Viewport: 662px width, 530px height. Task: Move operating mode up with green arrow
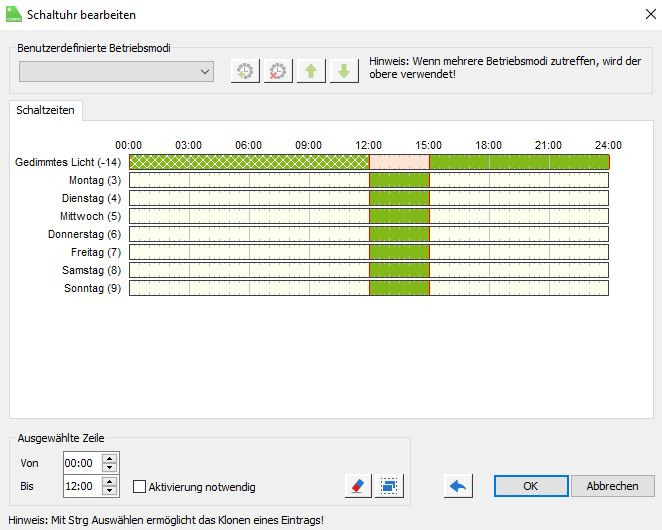[x=311, y=71]
